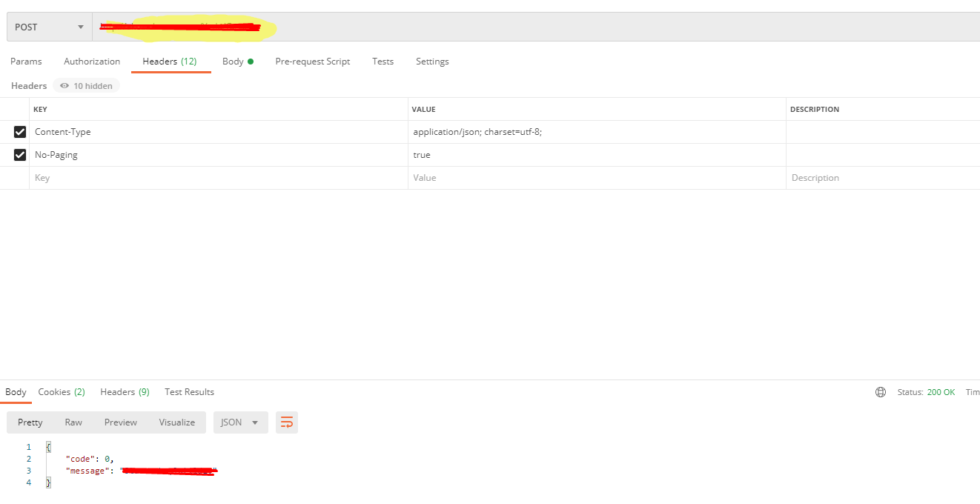Uncheck the No-Paging header checkbox
The height and width of the screenshot is (504, 980).
20,155
